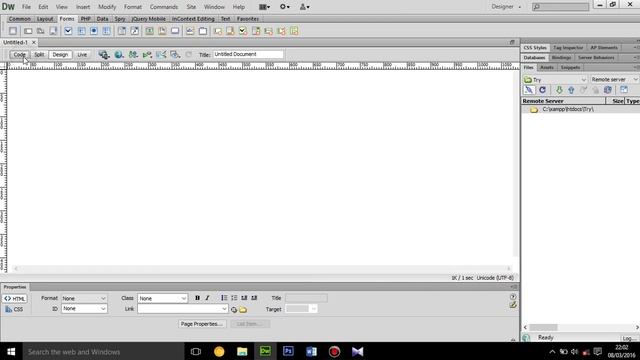Switch to the Assets panel tab
Image resolution: width=640 pixels, height=360 pixels.
547,67
